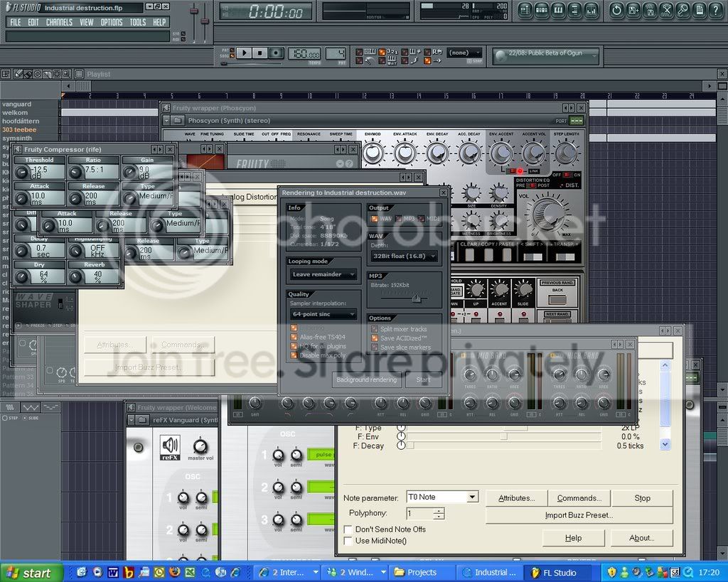The image size is (728, 582).
Task: Click the Playlist menu icon at far left
Action: [6, 74]
